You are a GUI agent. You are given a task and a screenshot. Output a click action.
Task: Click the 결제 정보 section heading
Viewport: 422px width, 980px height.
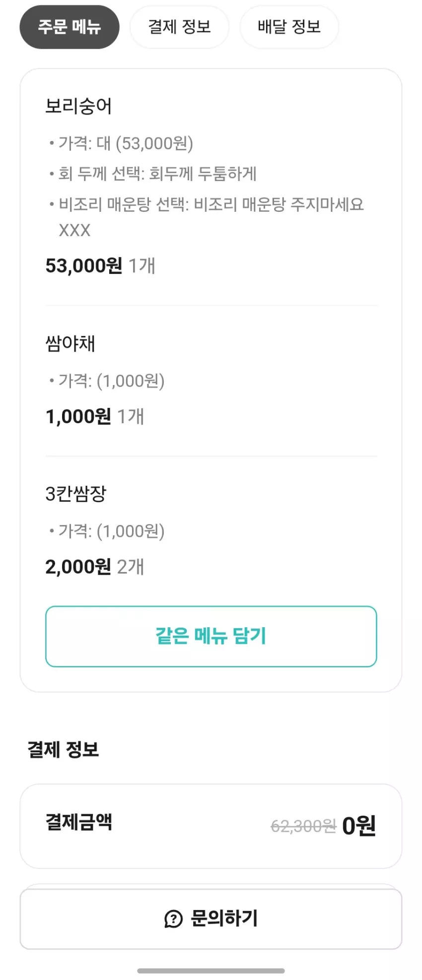pyautogui.click(x=63, y=749)
